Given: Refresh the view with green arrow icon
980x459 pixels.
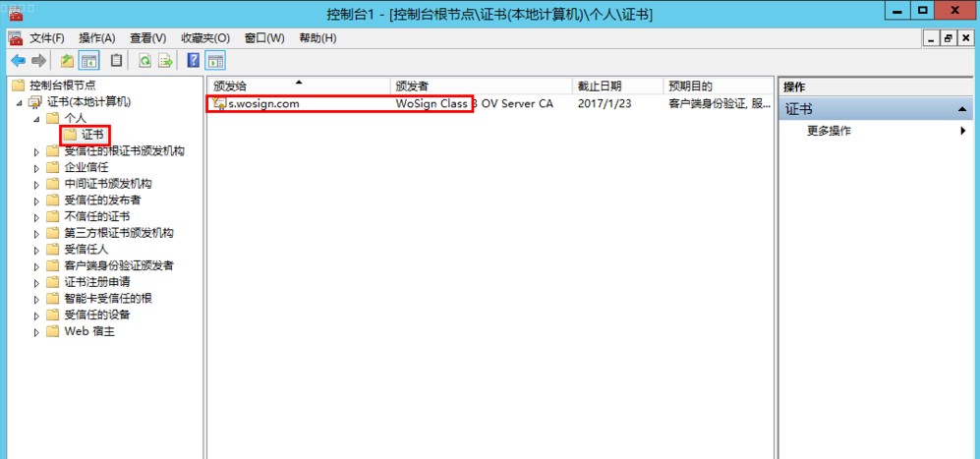Looking at the screenshot, I should [x=145, y=61].
